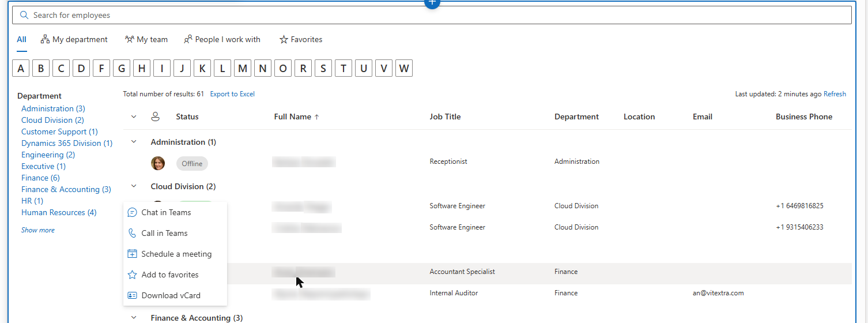The image size is (868, 323).
Task: Click letter B filter button
Action: (x=41, y=69)
